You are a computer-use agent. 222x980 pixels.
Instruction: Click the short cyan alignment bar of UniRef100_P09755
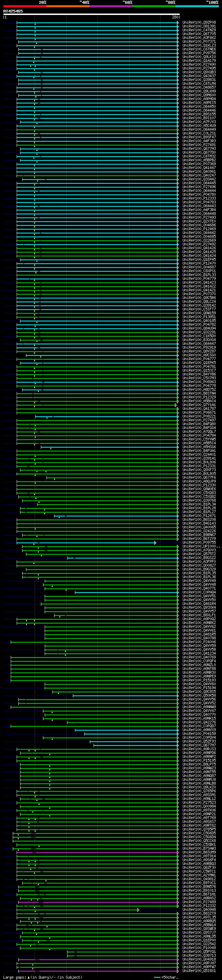tap(86, 543)
